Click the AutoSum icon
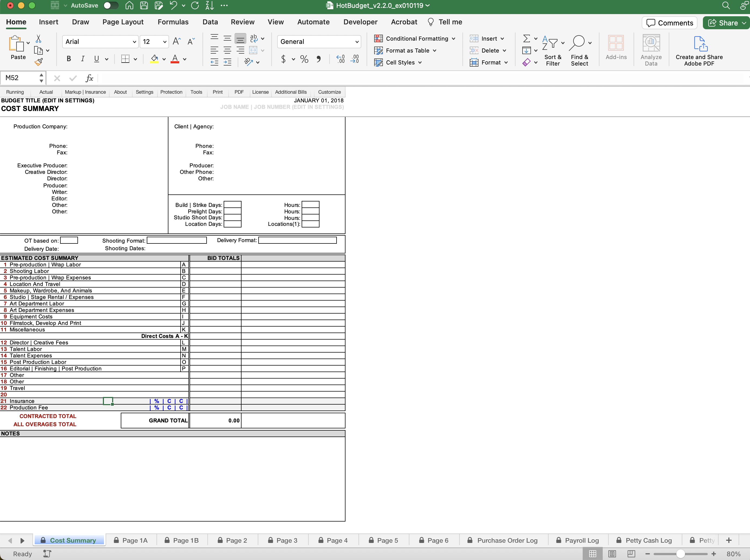The image size is (750, 560). coord(526,38)
